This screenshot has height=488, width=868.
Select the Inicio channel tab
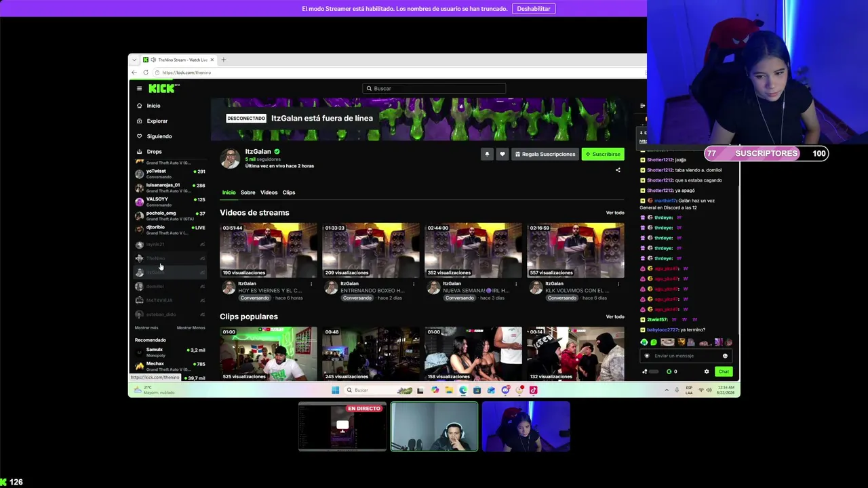click(229, 192)
